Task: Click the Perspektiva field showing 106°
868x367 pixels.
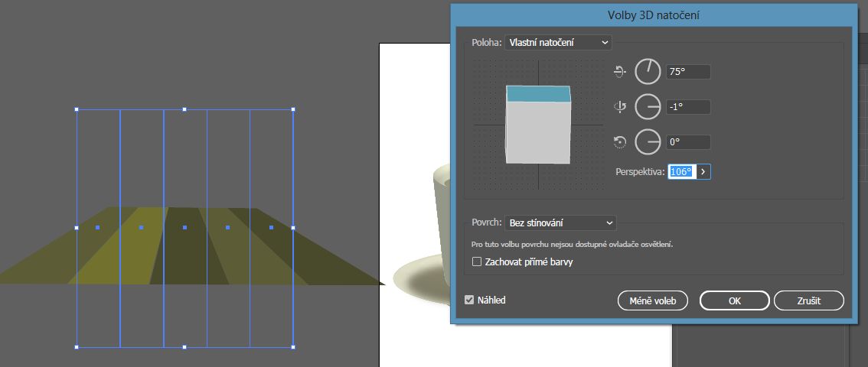Action: pos(681,172)
